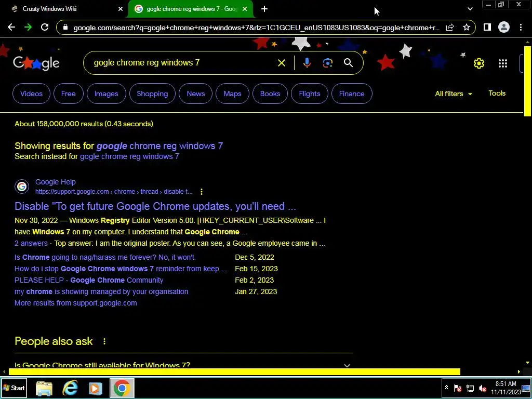Click the green forward navigation arrow
Viewport: 532px width, 399px height.
click(28, 28)
